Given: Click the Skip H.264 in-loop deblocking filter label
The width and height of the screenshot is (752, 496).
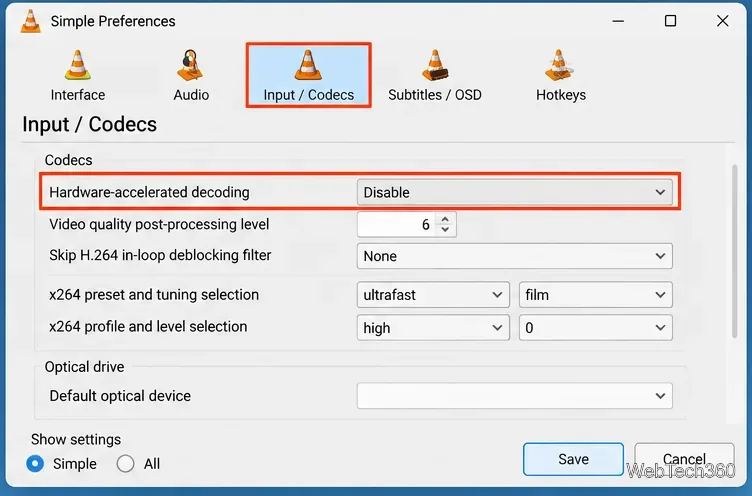Looking at the screenshot, I should 160,255.
